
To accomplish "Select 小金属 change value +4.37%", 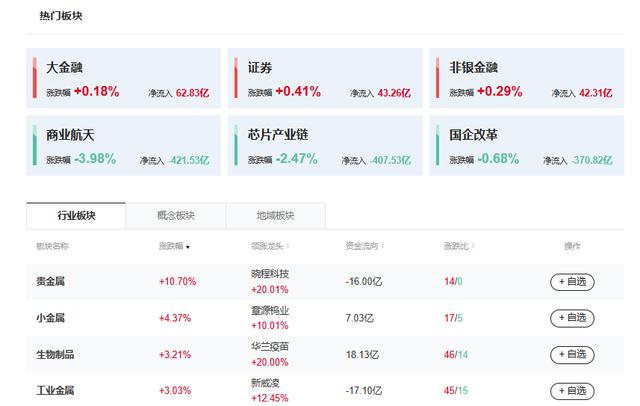I will click(x=175, y=318).
